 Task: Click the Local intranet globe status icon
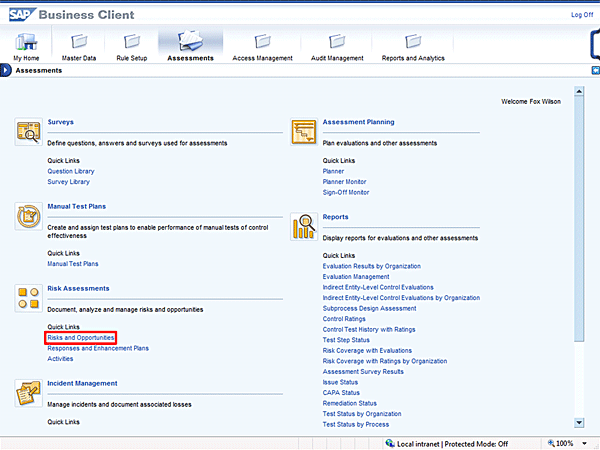(390, 443)
